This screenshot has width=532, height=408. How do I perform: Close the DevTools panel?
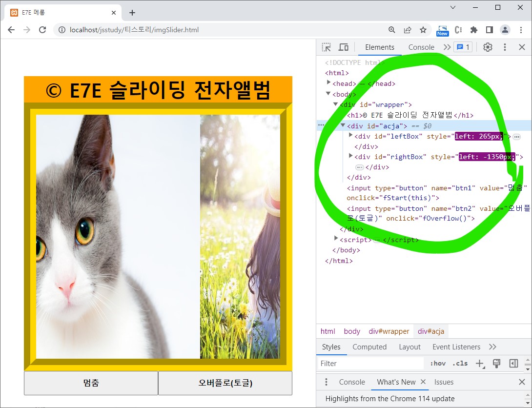(522, 47)
